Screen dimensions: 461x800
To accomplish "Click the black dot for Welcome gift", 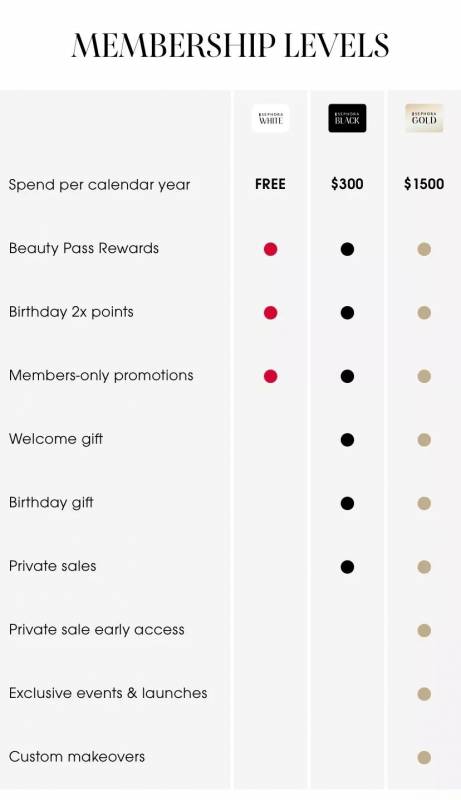I will [x=347, y=440].
